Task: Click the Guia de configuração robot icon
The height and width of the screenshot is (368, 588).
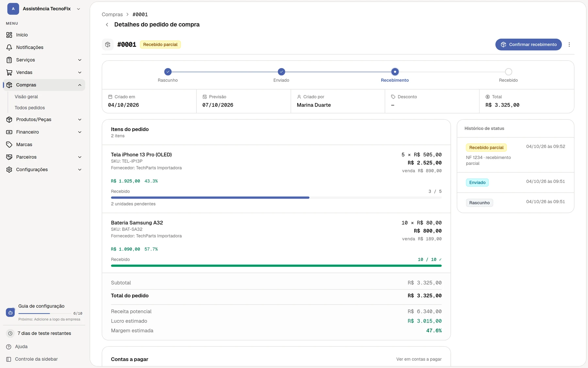Action: click(x=10, y=312)
